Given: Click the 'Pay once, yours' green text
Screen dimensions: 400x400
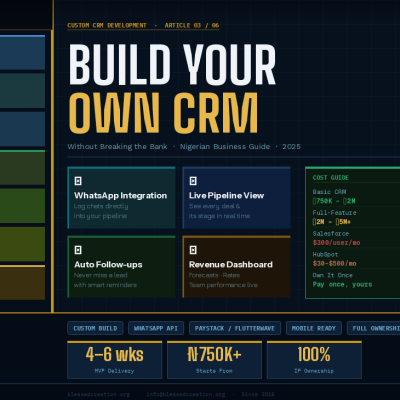Looking at the screenshot, I should pos(342,284).
